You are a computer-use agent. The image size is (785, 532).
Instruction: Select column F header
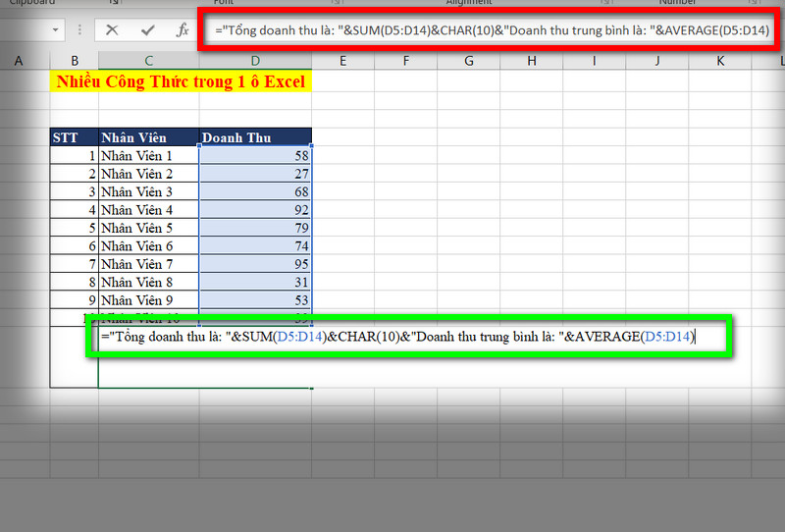tap(405, 61)
